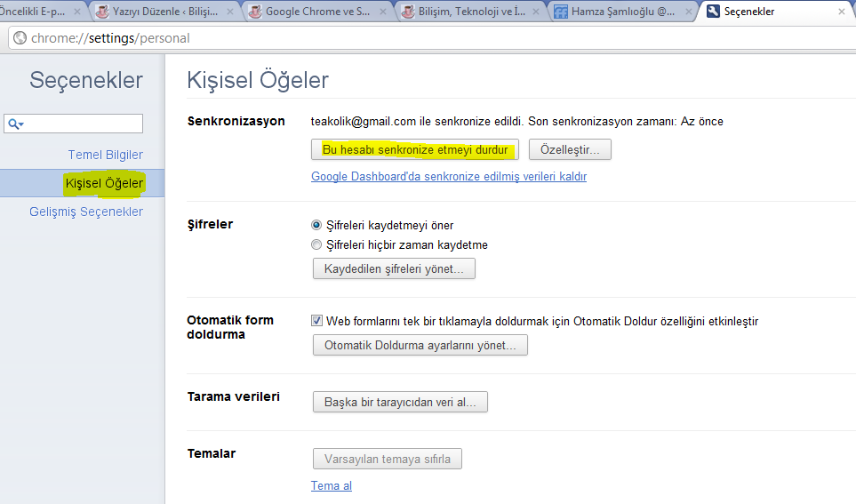This screenshot has height=504, width=856.
Task: Switch to Hamza Şamlıoğlu tab
Action: 624,12
